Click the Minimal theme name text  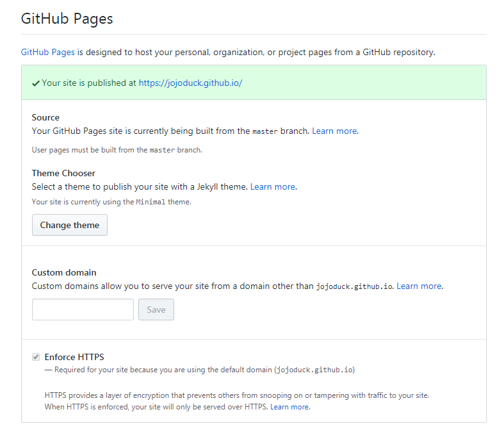coord(150,202)
